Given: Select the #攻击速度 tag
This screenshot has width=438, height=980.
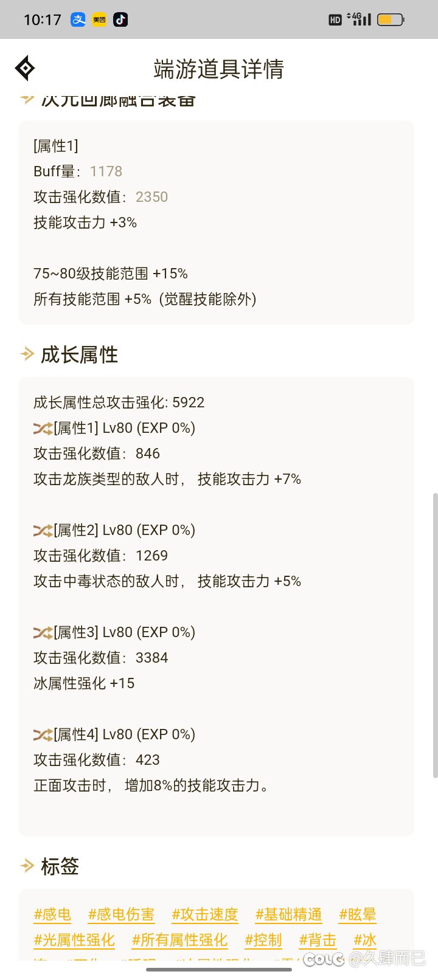Looking at the screenshot, I should [x=205, y=915].
